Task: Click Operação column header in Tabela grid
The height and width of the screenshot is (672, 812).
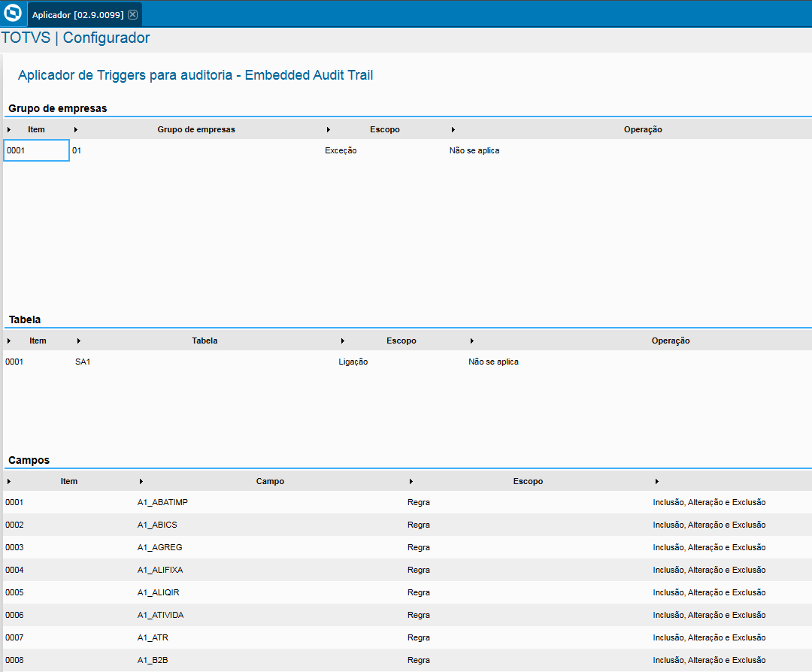Action: tap(671, 341)
